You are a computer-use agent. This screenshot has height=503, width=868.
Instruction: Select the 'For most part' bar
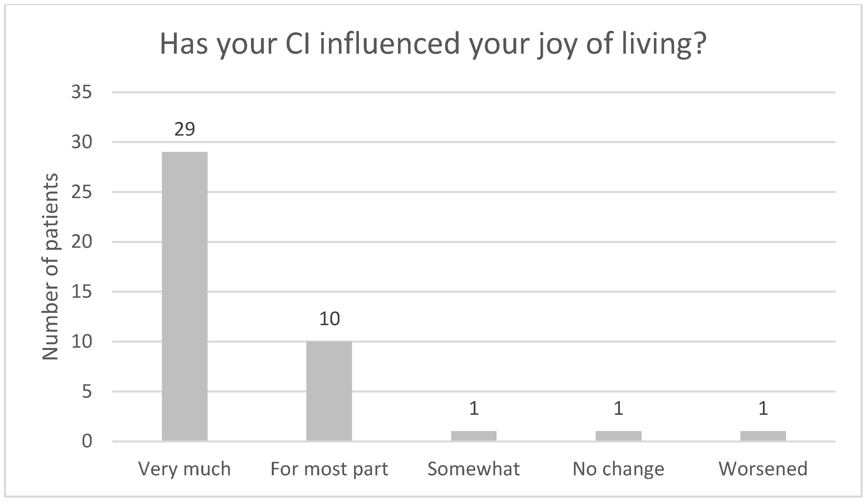click(329, 391)
